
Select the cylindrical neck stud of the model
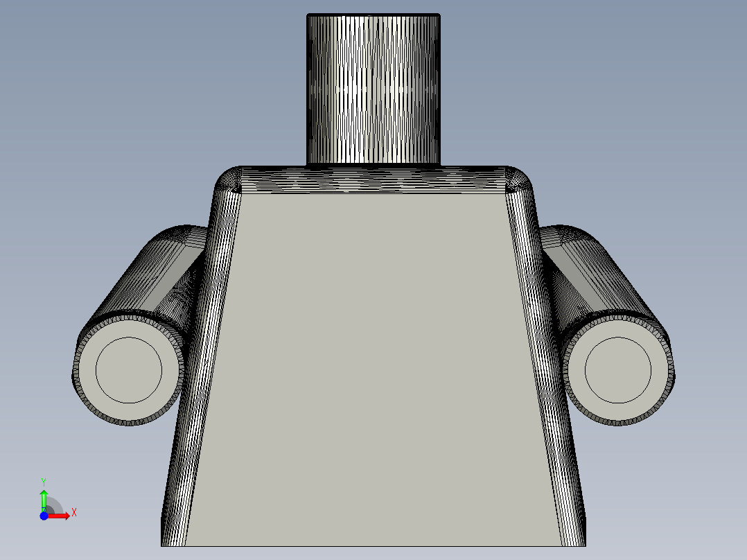pos(373,89)
